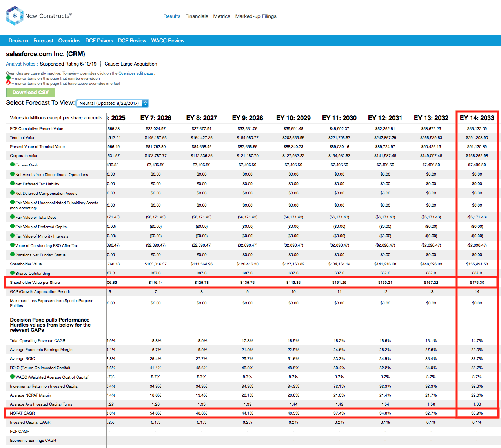
Task: Click the New Constructs hexagon logo
Action: click(x=15, y=16)
